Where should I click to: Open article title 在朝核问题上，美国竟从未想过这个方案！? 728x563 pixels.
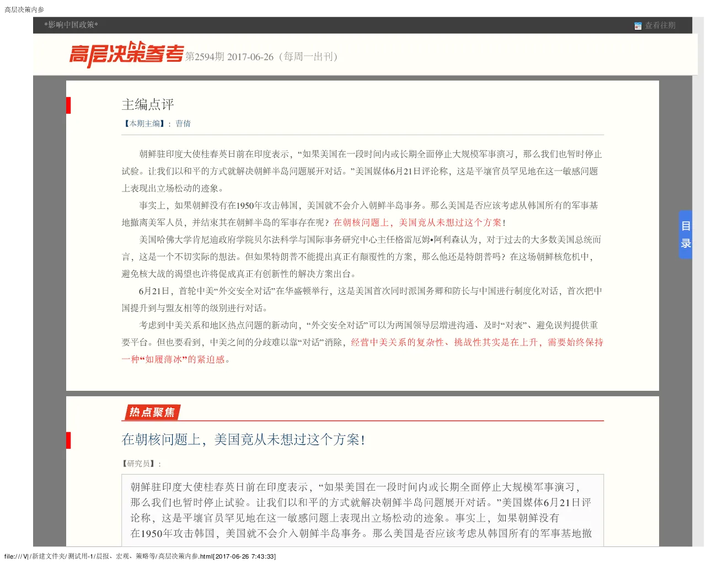point(243,439)
